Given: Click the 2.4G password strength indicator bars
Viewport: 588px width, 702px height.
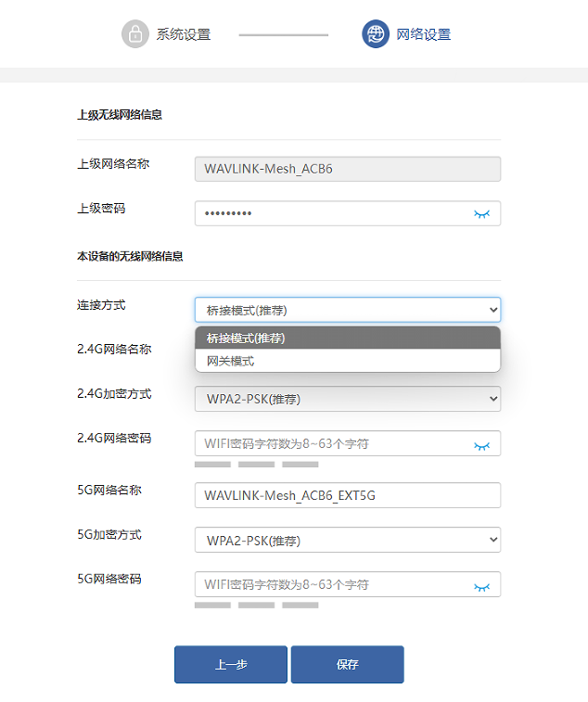Looking at the screenshot, I should [x=256, y=464].
